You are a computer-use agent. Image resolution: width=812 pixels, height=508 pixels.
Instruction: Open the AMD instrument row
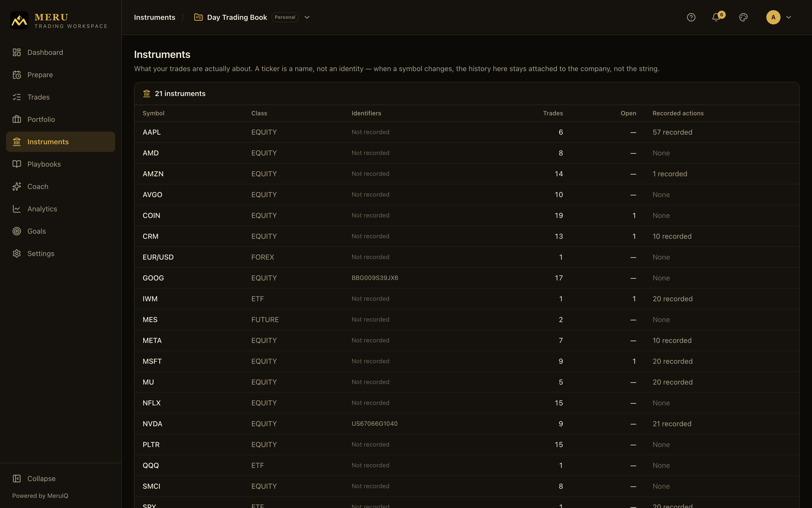(467, 153)
